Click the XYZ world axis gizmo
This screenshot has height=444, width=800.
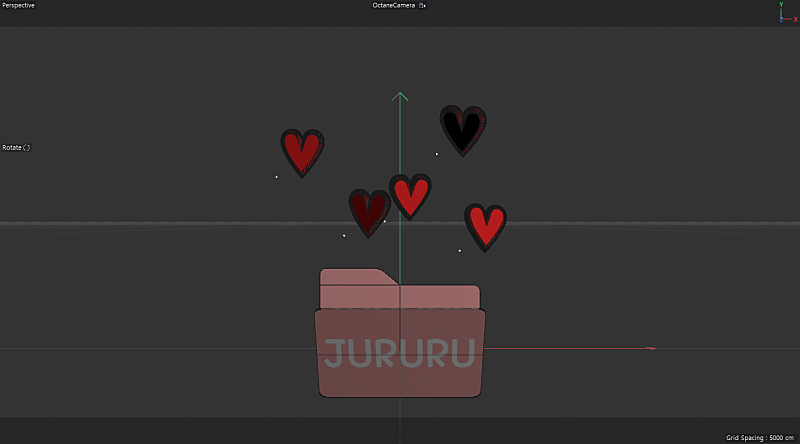point(788,12)
